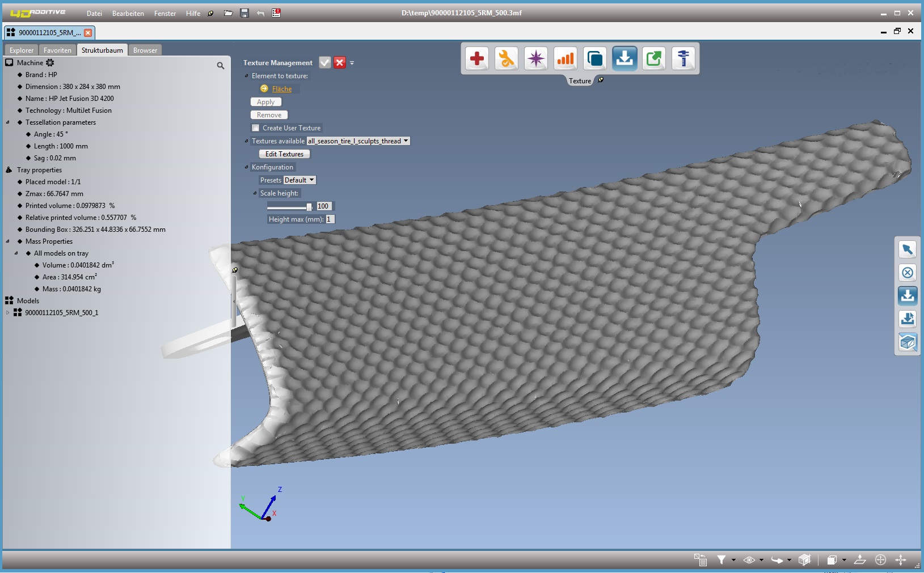Open the green export tool icon

tap(654, 58)
